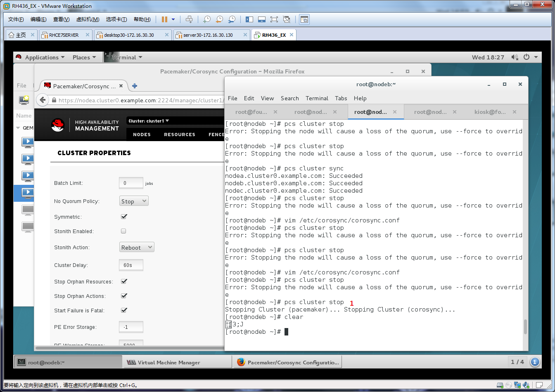
Task: Click the Firefox back arrow button
Action: point(42,100)
